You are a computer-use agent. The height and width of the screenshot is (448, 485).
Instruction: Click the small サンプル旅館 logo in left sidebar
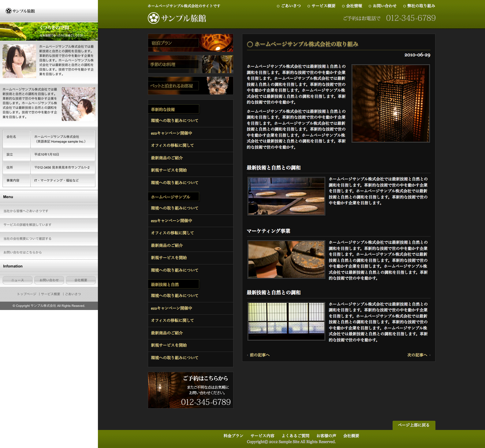(x=21, y=11)
